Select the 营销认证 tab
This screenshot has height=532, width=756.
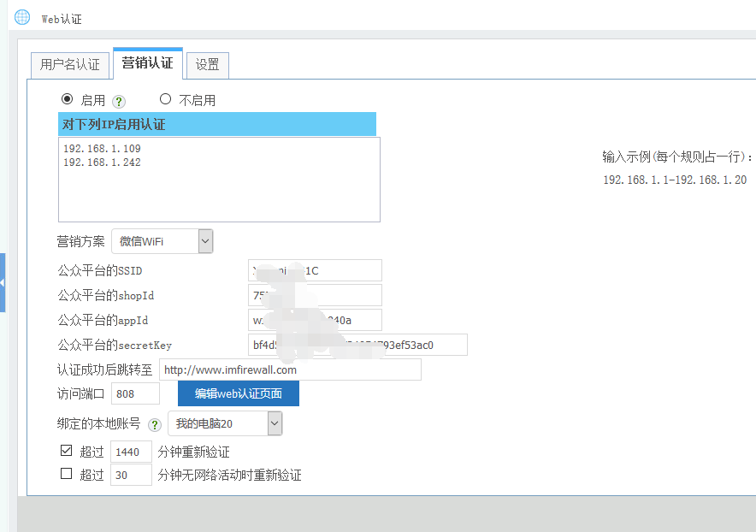pos(147,62)
